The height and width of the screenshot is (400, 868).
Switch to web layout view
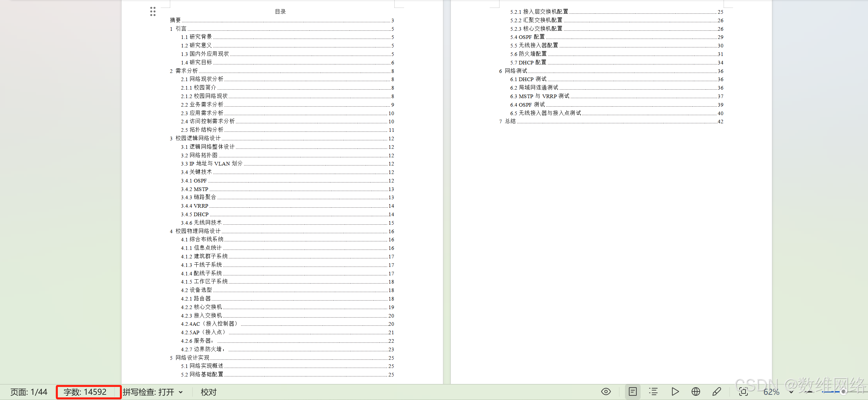pos(696,391)
